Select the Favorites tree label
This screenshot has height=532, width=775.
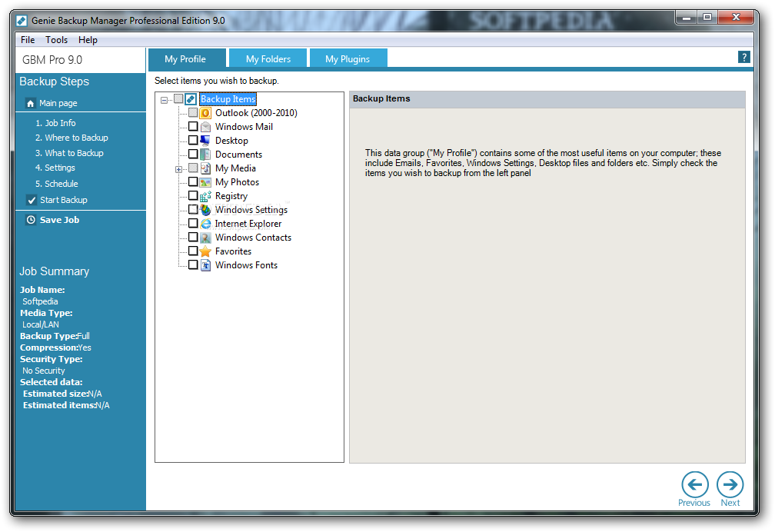point(233,251)
